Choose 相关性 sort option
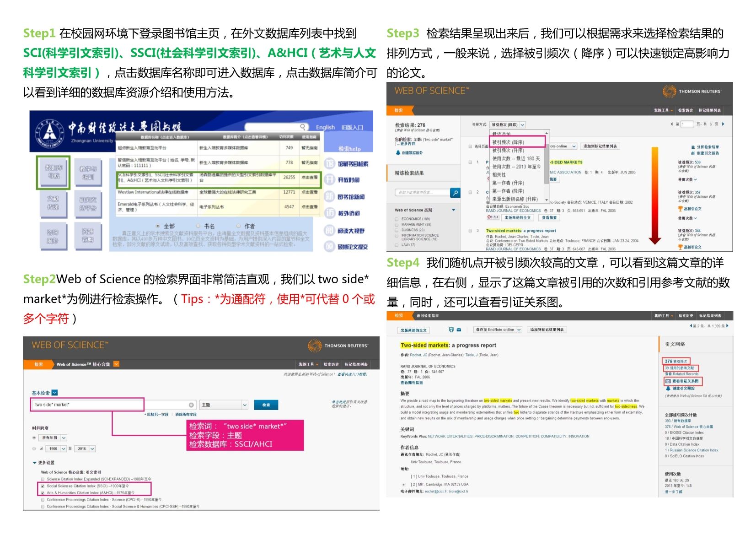This screenshot has width=756, height=535. [x=499, y=174]
